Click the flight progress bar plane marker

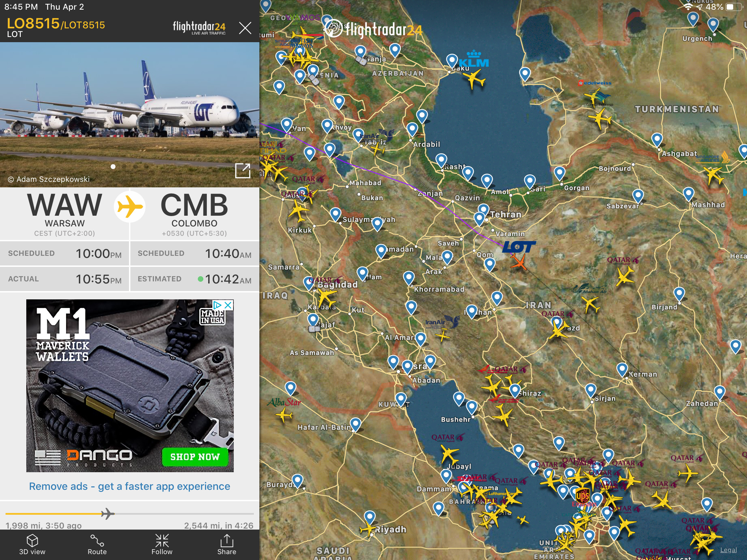pyautogui.click(x=108, y=514)
